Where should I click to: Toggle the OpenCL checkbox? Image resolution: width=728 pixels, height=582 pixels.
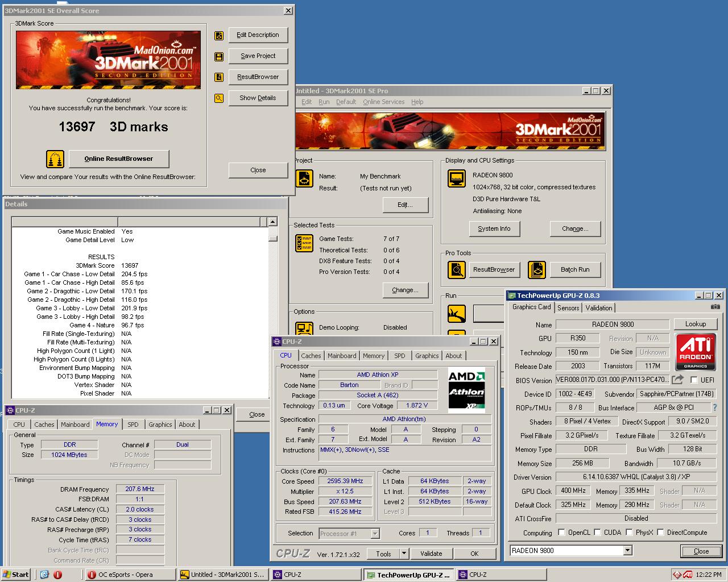pyautogui.click(x=561, y=533)
